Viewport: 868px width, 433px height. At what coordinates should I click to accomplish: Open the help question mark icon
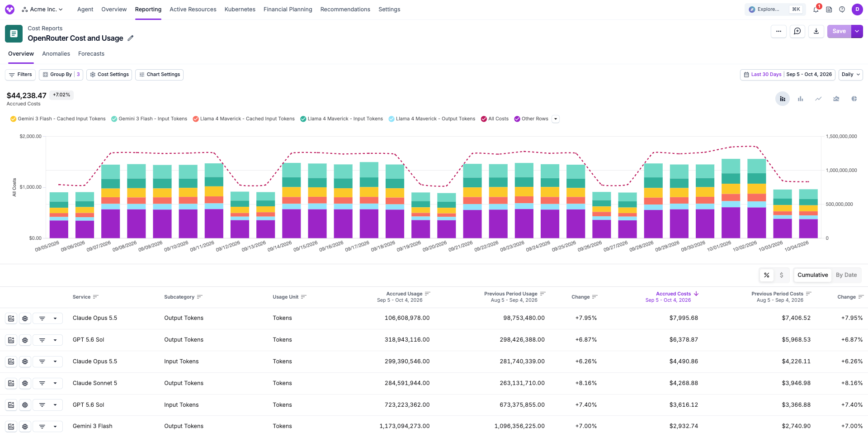(842, 10)
